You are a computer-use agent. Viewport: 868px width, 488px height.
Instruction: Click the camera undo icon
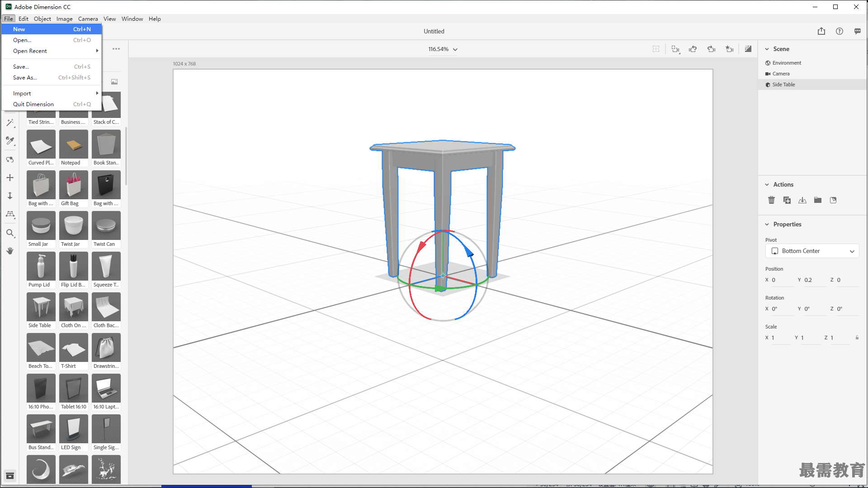tap(693, 49)
